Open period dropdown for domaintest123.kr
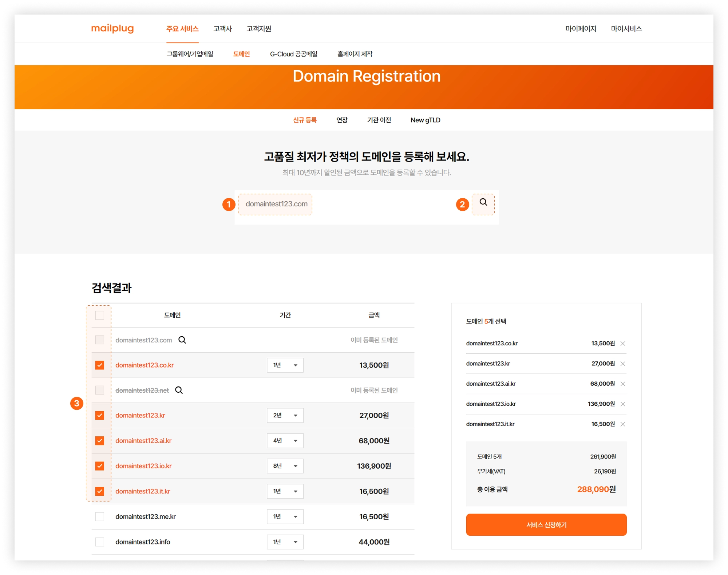Viewport: 728px width, 575px height. tap(285, 415)
